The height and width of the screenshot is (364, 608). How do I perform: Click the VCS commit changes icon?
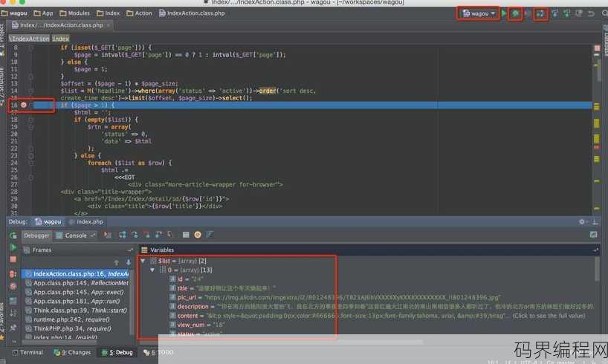click(x=567, y=13)
